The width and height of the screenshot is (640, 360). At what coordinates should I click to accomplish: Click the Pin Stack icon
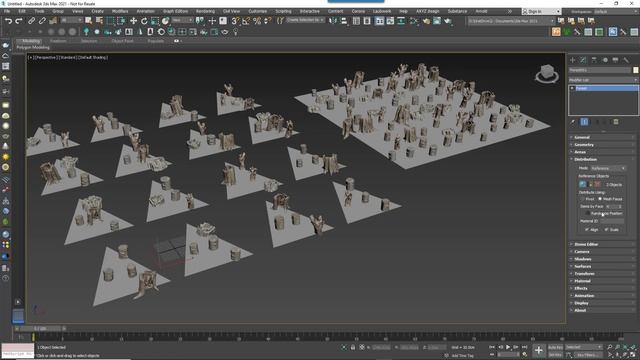pyautogui.click(x=573, y=122)
